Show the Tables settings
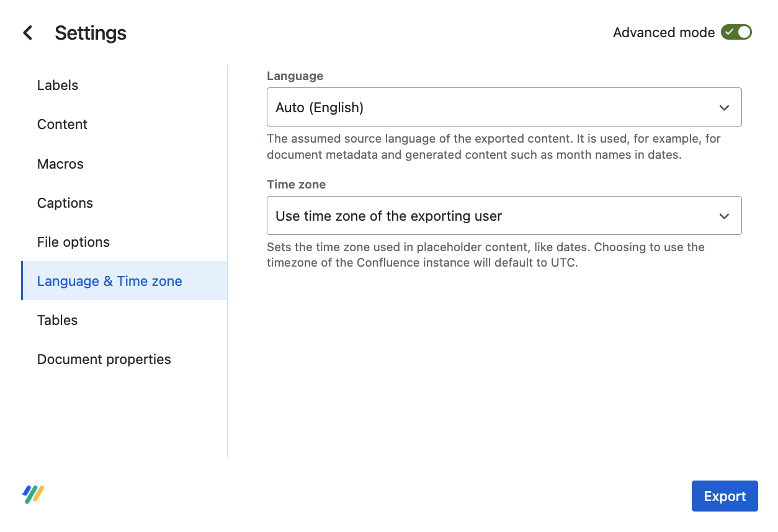Image resolution: width=778 pixels, height=532 pixels. (x=124, y=320)
